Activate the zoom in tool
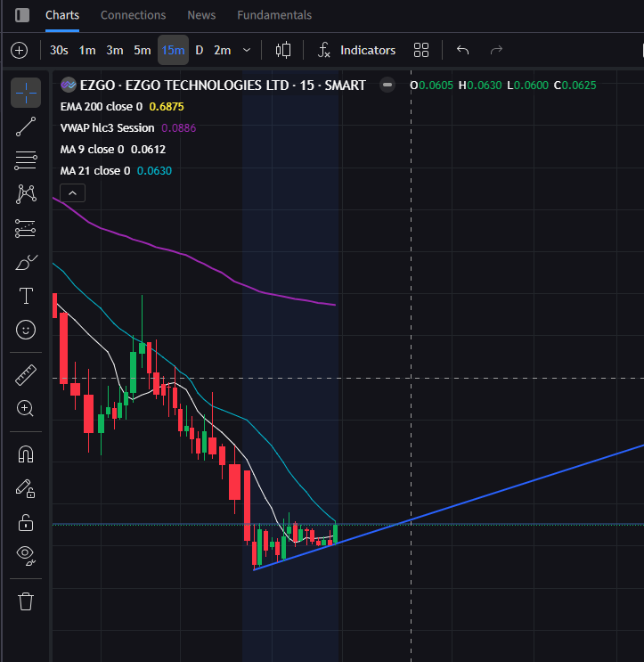The image size is (644, 662). click(x=26, y=409)
